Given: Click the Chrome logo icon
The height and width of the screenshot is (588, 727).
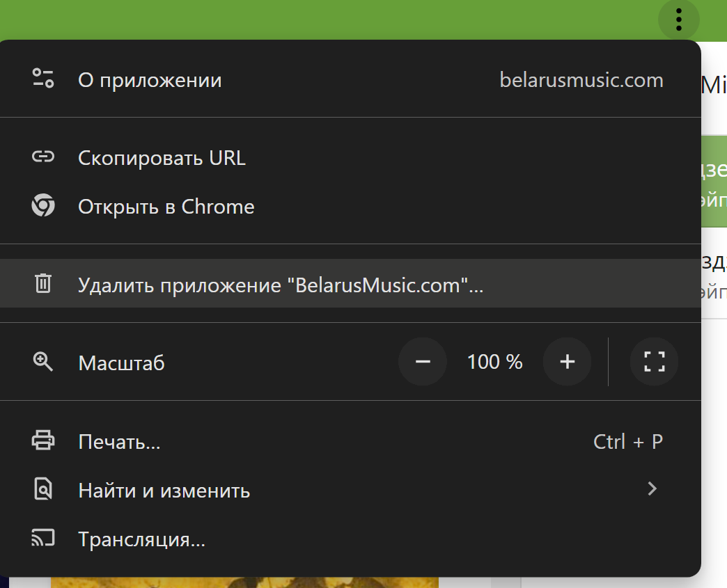Looking at the screenshot, I should [x=43, y=207].
